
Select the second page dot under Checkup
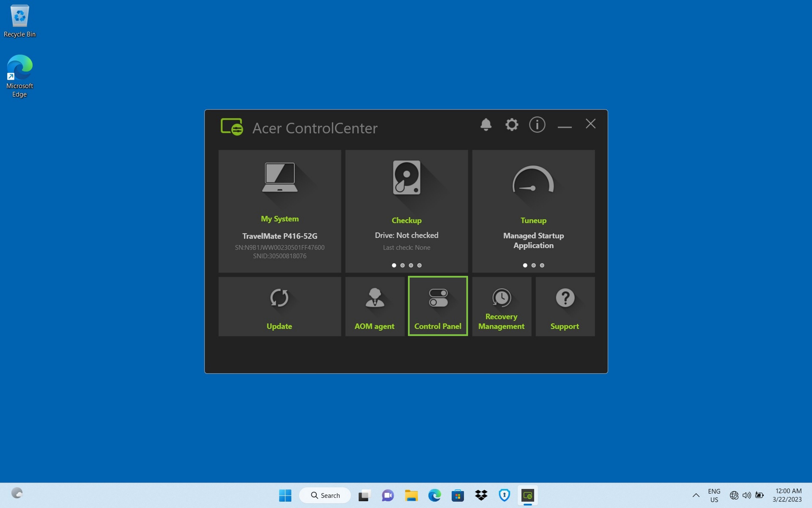click(403, 265)
